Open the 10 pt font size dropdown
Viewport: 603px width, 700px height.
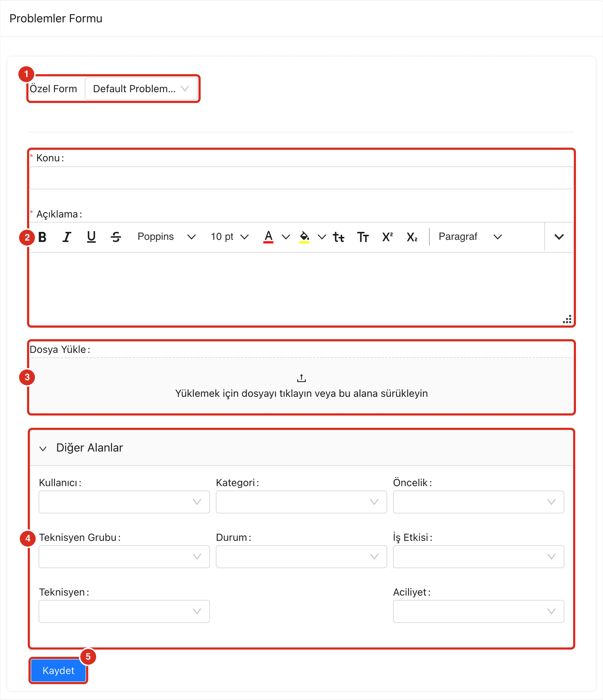pos(230,237)
